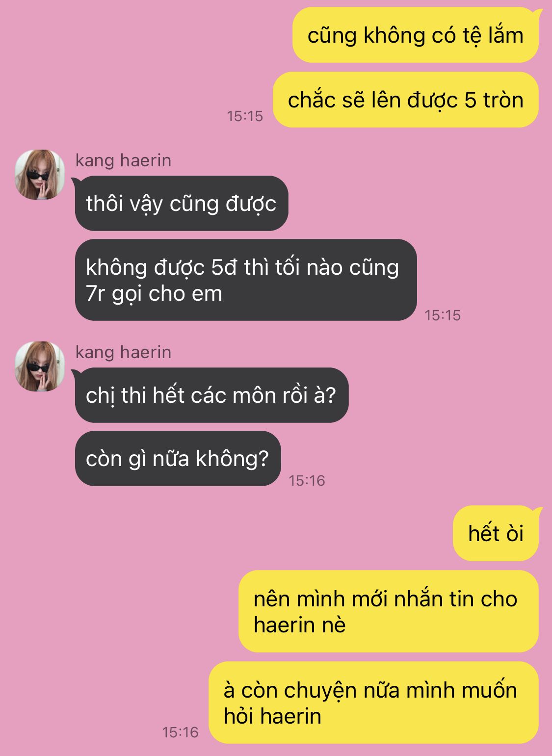Open the upper kang haerin sender name
Viewport: 552px width, 756px height.
click(x=123, y=160)
